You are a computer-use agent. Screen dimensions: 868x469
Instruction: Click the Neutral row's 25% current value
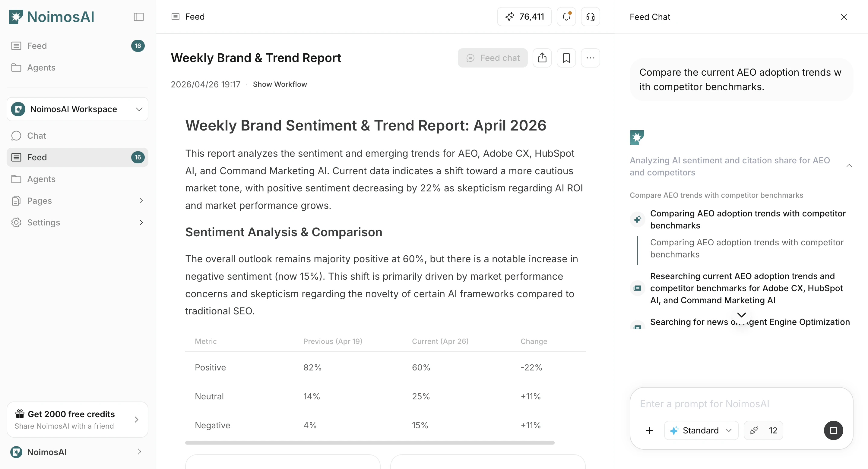[x=421, y=396]
